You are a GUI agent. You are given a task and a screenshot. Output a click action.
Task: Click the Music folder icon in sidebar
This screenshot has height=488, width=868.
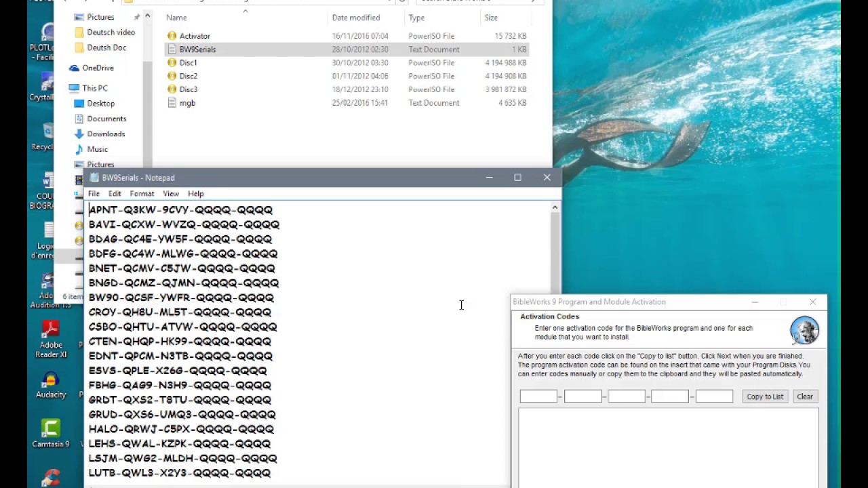[x=79, y=149]
